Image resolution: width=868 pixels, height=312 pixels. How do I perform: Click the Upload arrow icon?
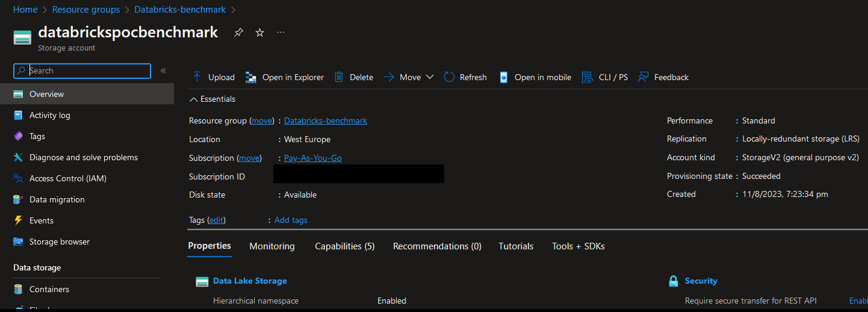click(197, 77)
